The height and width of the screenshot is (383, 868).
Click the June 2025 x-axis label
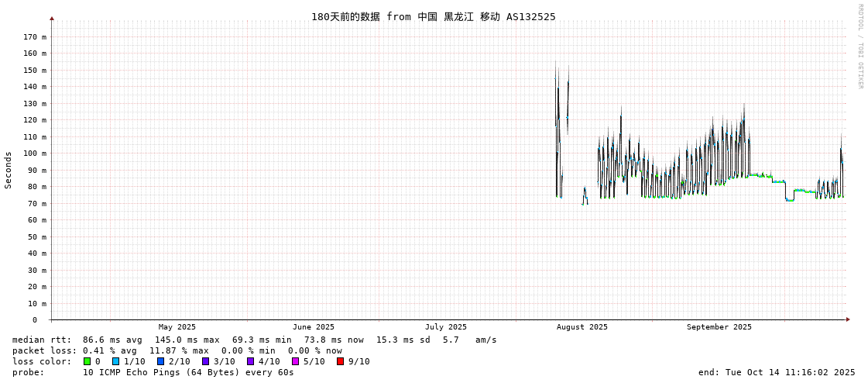[314, 327]
